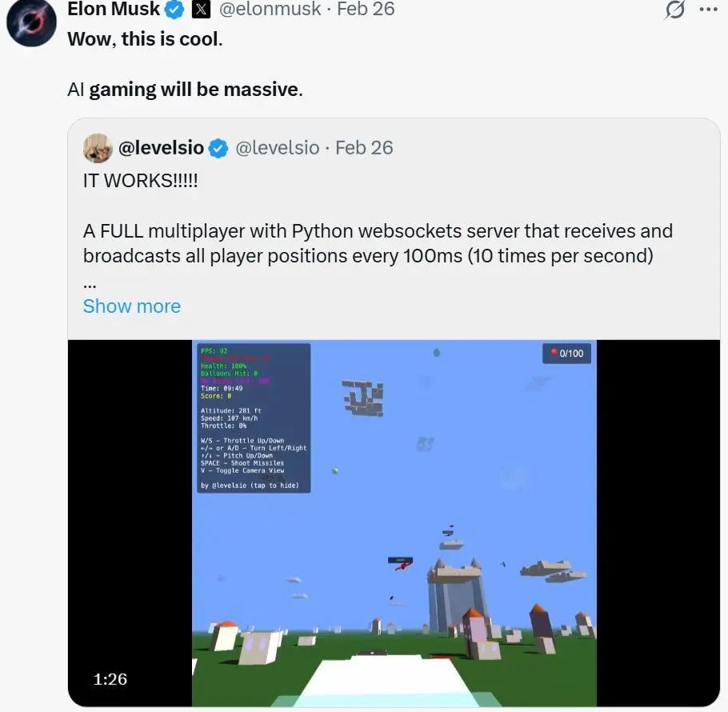This screenshot has width=728, height=712.
Task: Click the Grok slashed-circle icon
Action: point(674,10)
